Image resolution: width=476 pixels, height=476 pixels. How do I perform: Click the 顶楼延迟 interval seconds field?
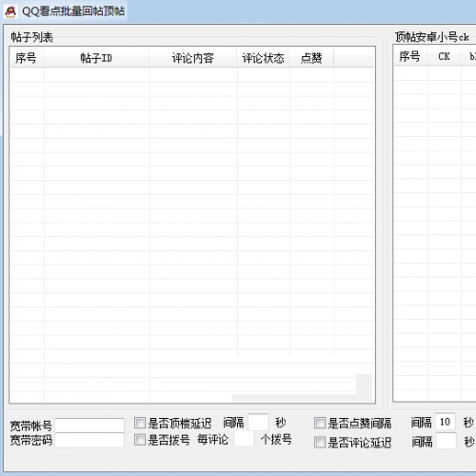[x=258, y=422]
